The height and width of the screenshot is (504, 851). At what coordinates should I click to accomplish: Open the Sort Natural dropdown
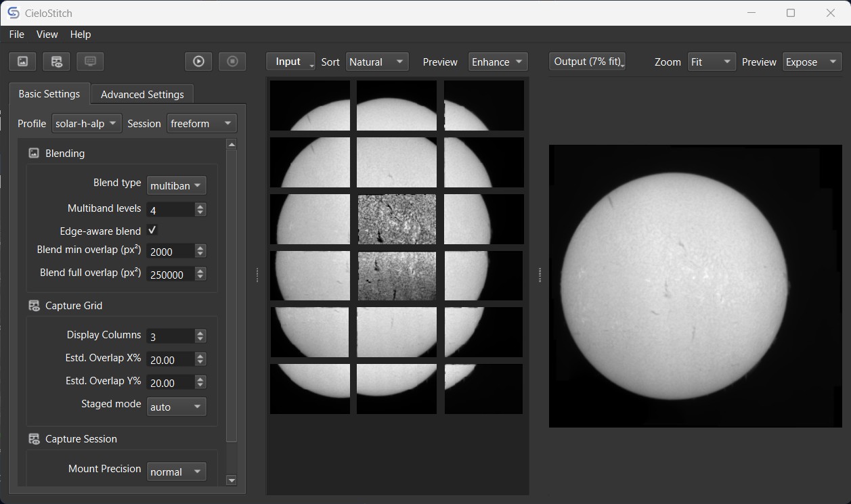click(x=377, y=62)
